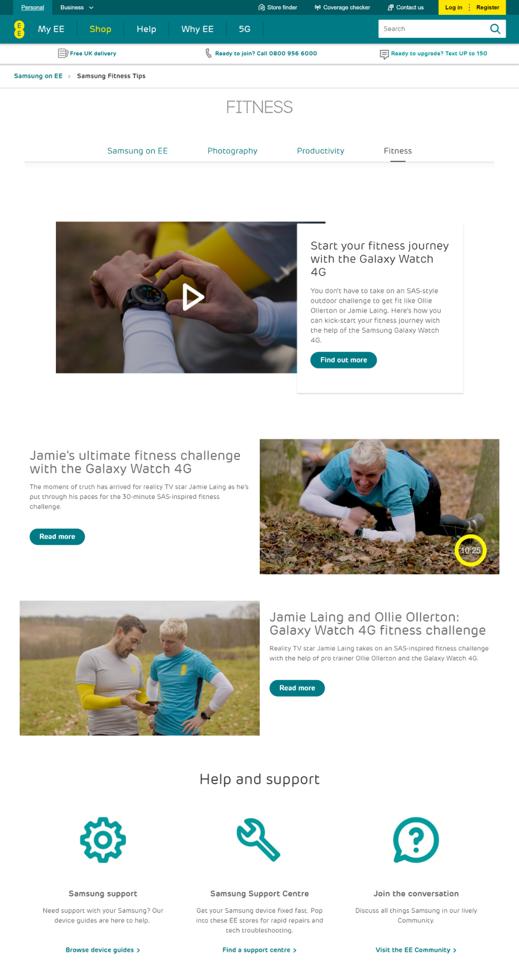
Task: Click the Samsung support gear icon
Action: point(103,840)
